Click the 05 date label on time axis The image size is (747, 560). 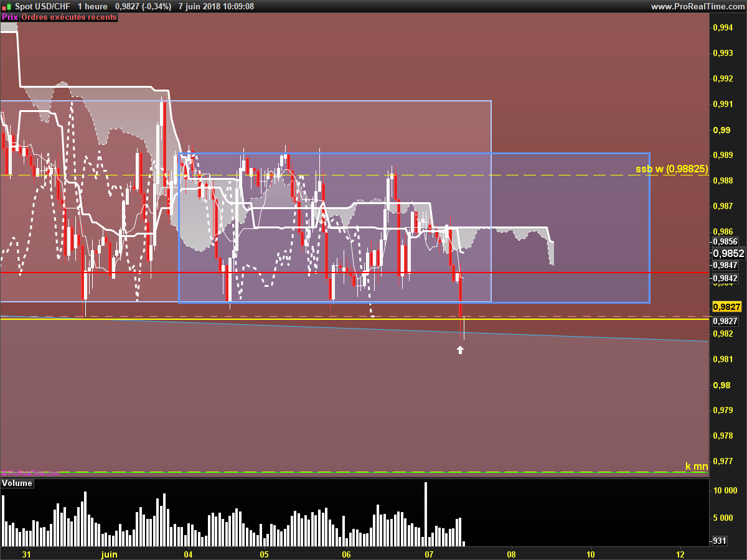(x=264, y=554)
